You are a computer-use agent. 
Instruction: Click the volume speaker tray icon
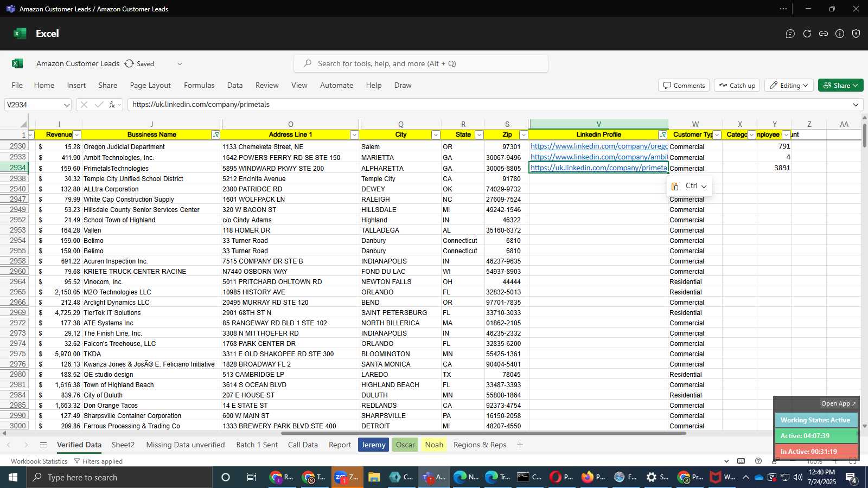[x=798, y=478]
